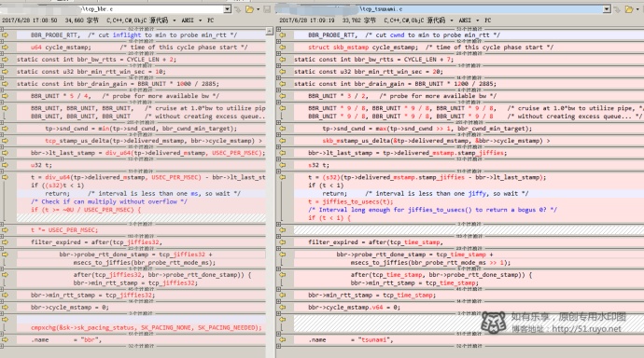644x358 pixels.
Task: Open left file format dropdown 'C,C++,C#,ObjC 源代码'
Action: click(x=175, y=21)
